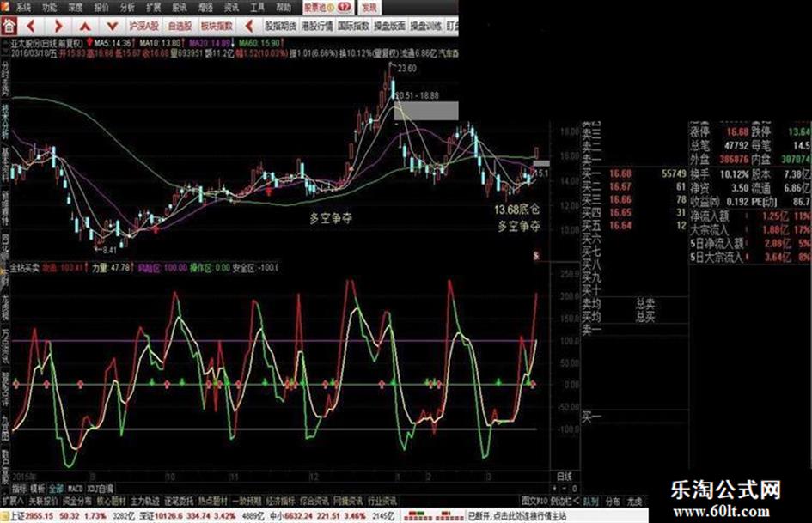The image size is (812, 523).
Task: Click the red down arrow toolbar button
Action: (113, 26)
